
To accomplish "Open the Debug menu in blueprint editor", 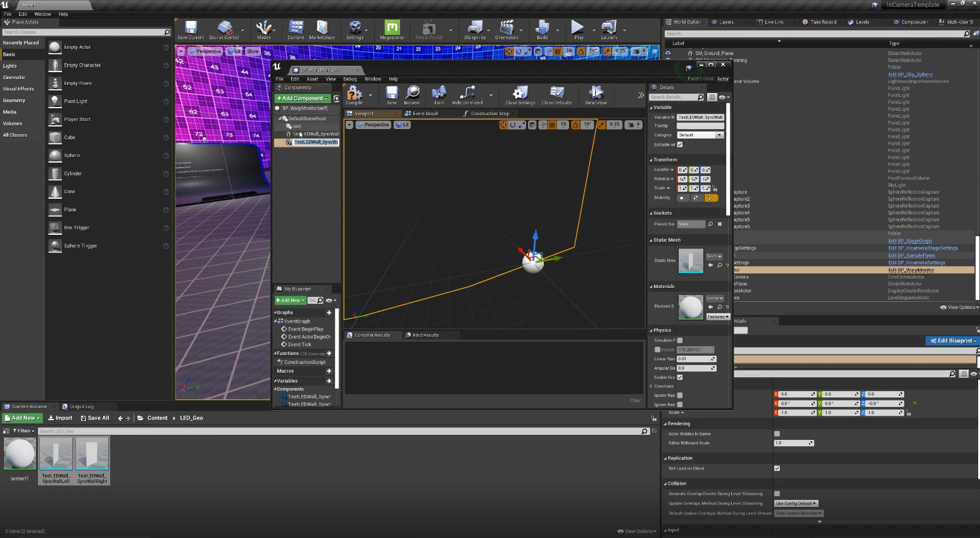I will click(x=349, y=79).
